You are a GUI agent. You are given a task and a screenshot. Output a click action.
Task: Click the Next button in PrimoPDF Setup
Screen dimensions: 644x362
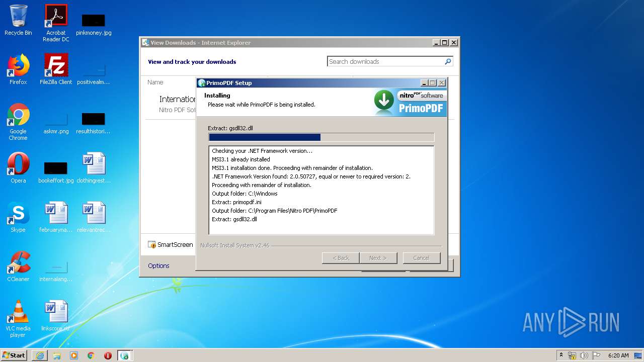click(x=378, y=258)
